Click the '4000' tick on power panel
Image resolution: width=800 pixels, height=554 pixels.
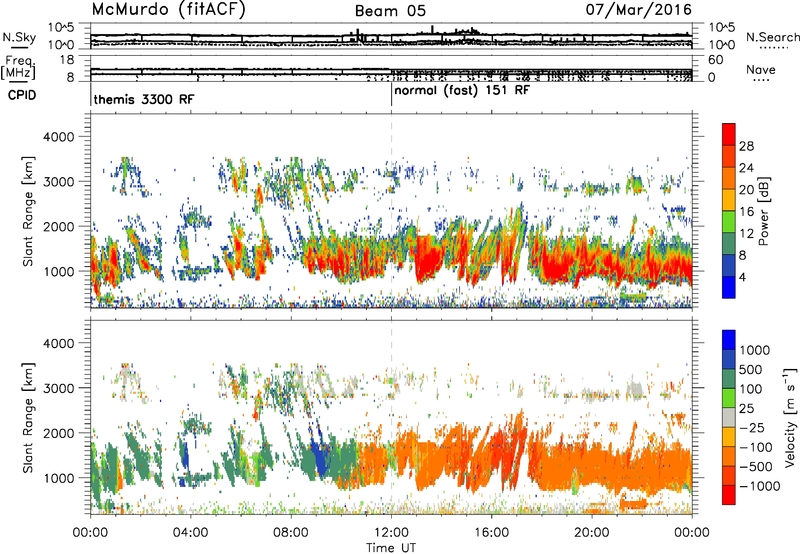click(x=59, y=137)
